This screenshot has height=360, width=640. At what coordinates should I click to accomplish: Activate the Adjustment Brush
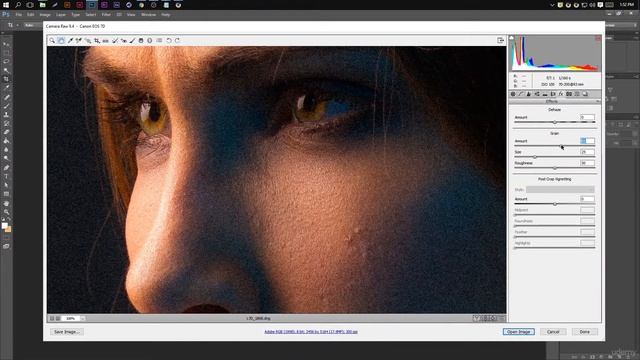click(132, 40)
